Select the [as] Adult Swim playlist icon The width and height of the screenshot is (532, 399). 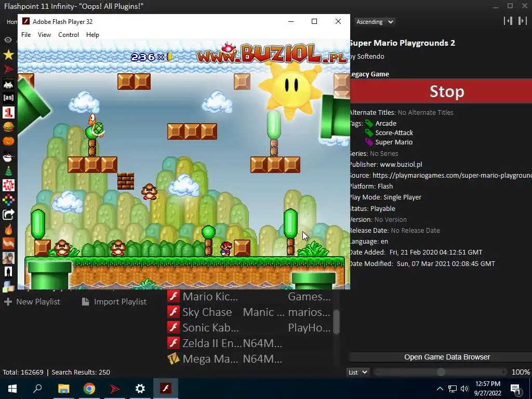pyautogui.click(x=8, y=98)
